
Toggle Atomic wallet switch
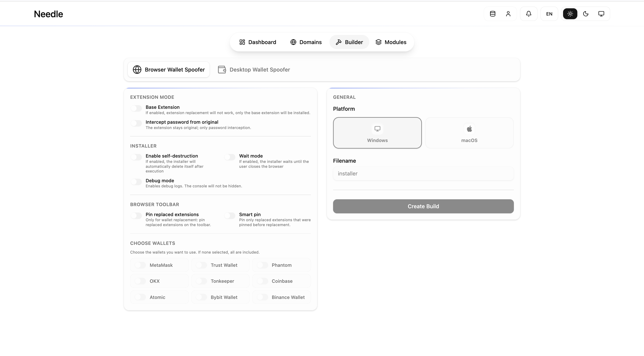pos(140,297)
